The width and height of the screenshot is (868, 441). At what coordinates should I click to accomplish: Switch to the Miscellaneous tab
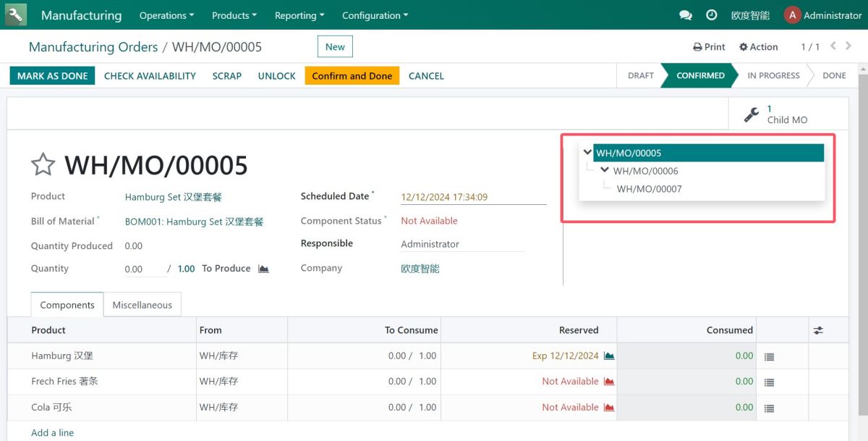pos(142,305)
